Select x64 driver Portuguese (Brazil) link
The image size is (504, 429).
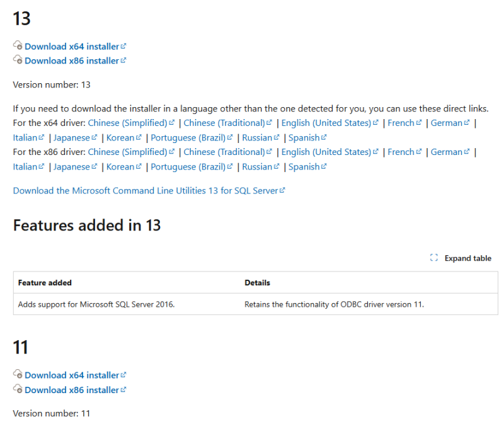(188, 137)
